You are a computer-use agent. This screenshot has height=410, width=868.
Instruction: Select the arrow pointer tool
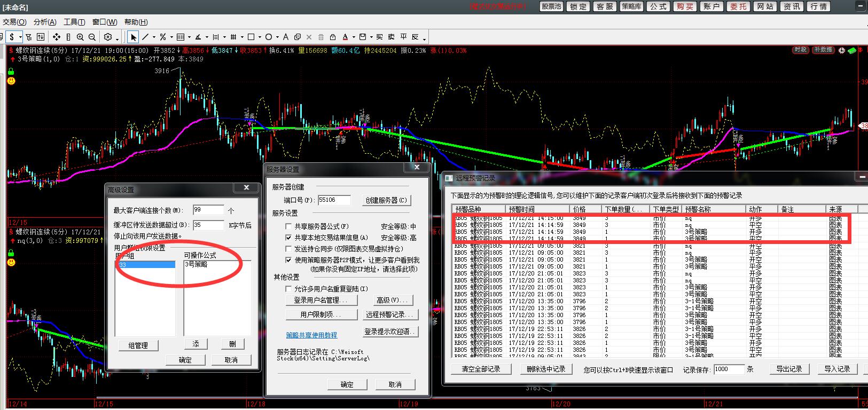tap(133, 37)
